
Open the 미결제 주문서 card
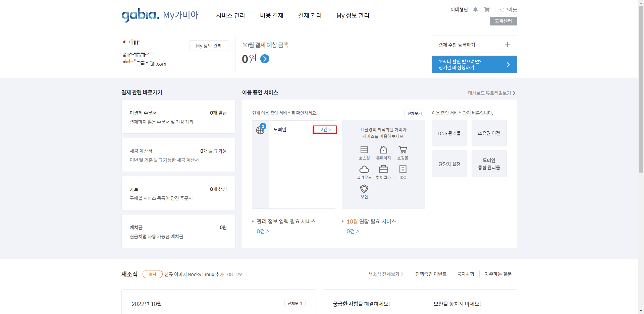(x=178, y=117)
